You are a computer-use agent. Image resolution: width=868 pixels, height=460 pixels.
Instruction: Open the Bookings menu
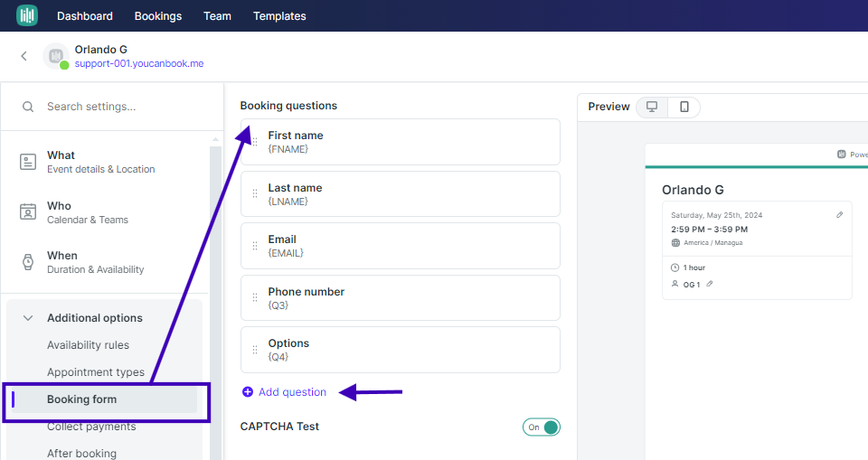[157, 16]
